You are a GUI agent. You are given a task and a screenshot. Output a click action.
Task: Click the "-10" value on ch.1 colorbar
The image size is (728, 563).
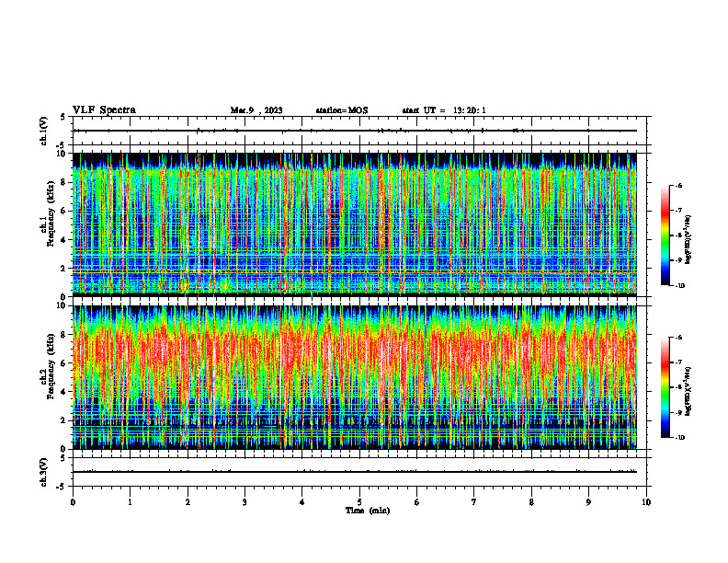tap(678, 286)
